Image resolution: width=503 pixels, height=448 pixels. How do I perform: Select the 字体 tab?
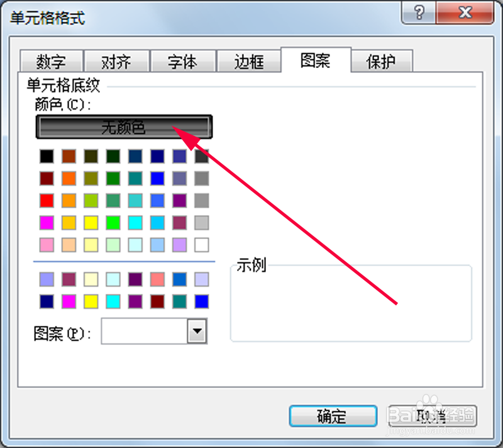pos(183,61)
